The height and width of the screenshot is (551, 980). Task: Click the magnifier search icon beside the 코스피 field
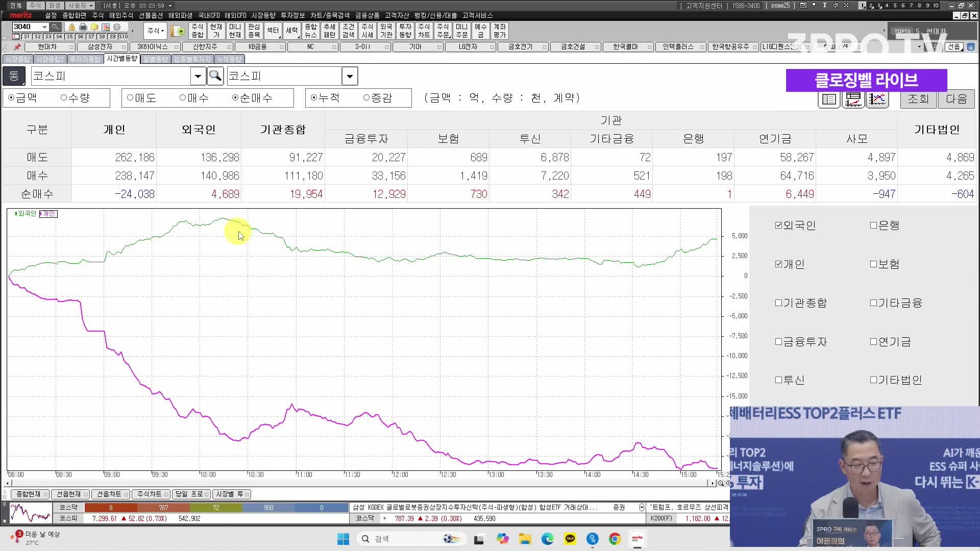pos(215,76)
